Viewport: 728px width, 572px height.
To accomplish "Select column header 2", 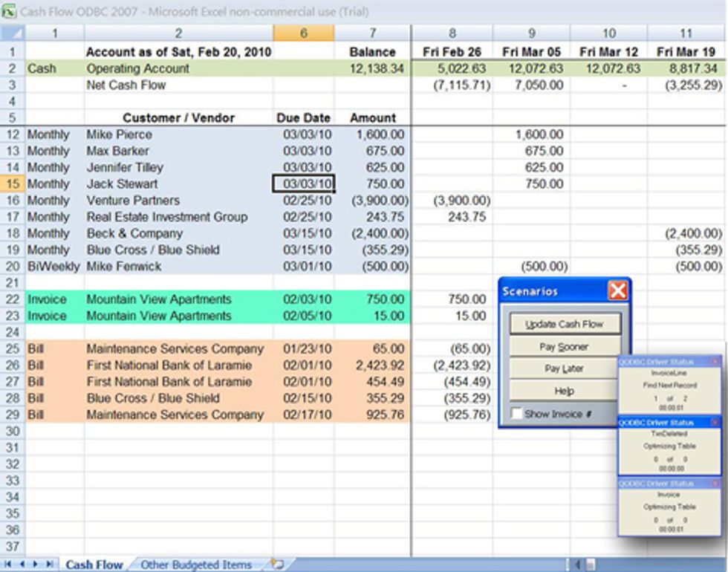I will (179, 33).
